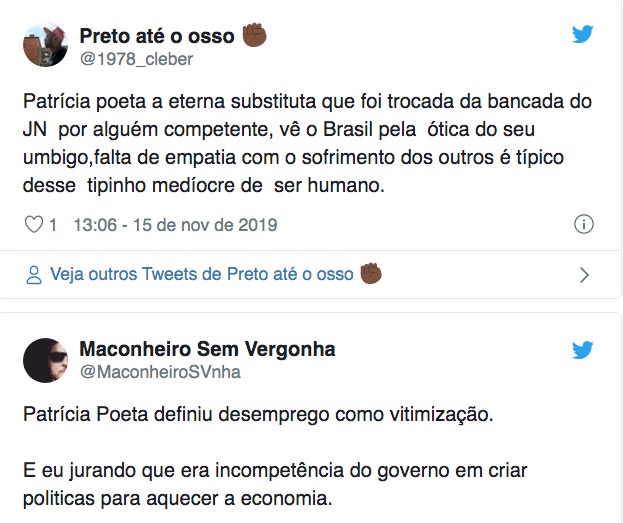
Task: Click the fist emoji in Veja outros Tweets
Action: tap(372, 273)
